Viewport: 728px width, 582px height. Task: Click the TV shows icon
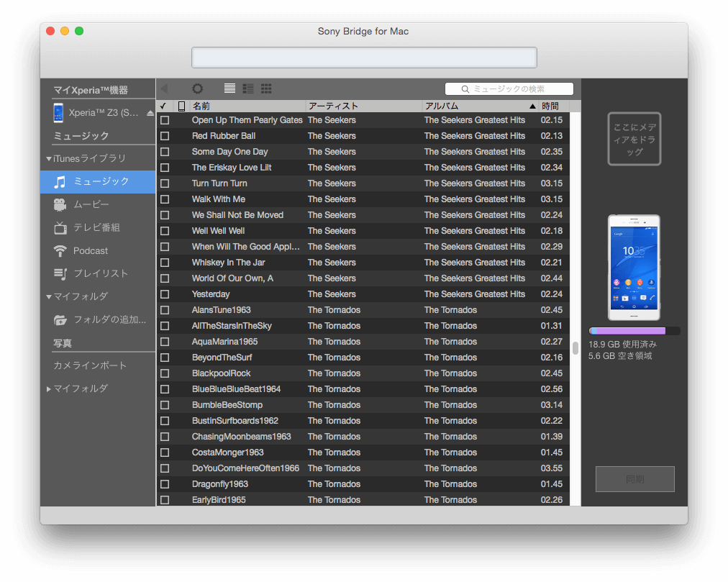coord(60,227)
